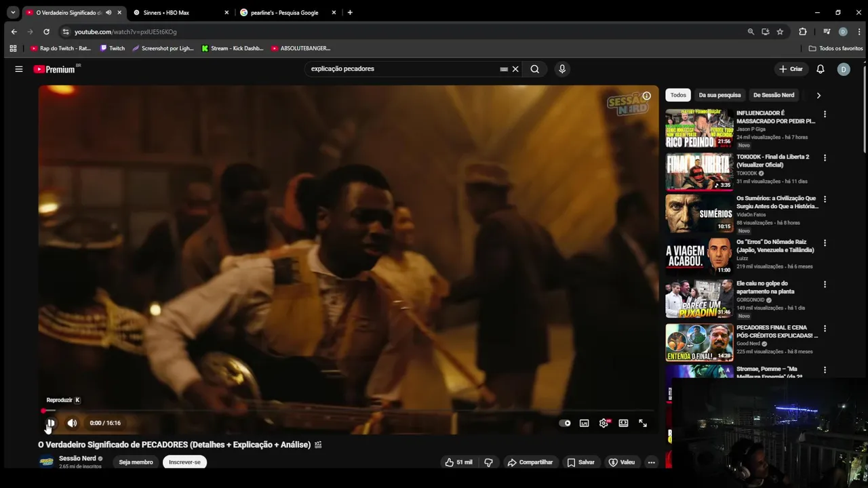Click the magnifier search button
The width and height of the screenshot is (868, 488).
(535, 69)
